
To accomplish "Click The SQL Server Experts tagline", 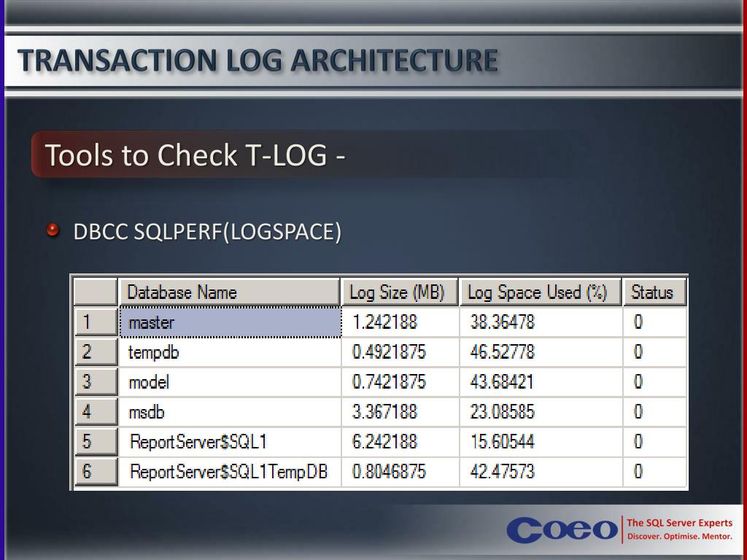I will click(x=679, y=523).
